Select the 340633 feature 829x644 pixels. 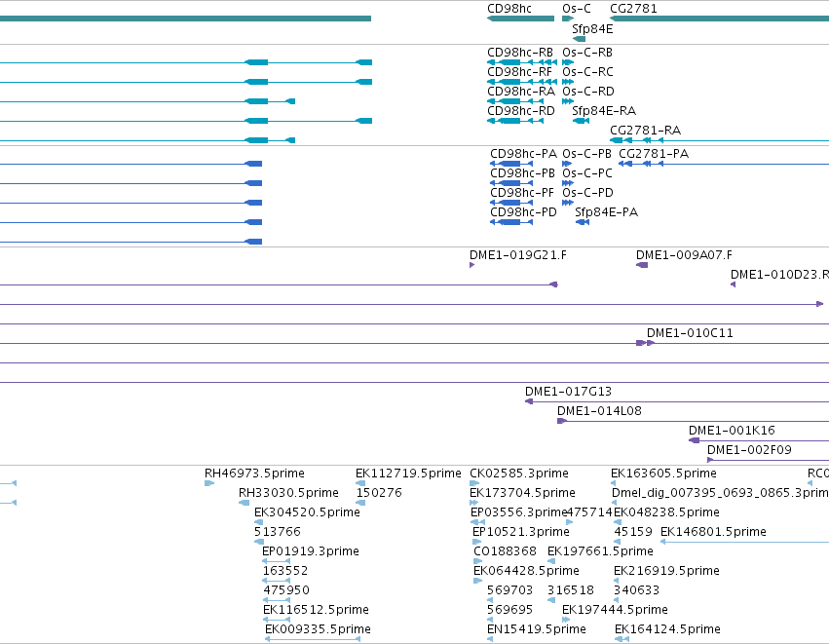pos(636,591)
